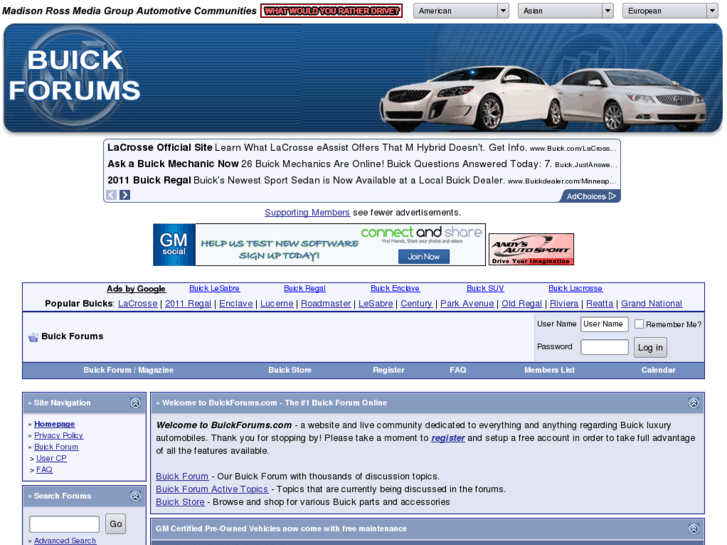727x545 pixels.
Task: Open Buick Store link in welcome panel
Action: click(180, 502)
